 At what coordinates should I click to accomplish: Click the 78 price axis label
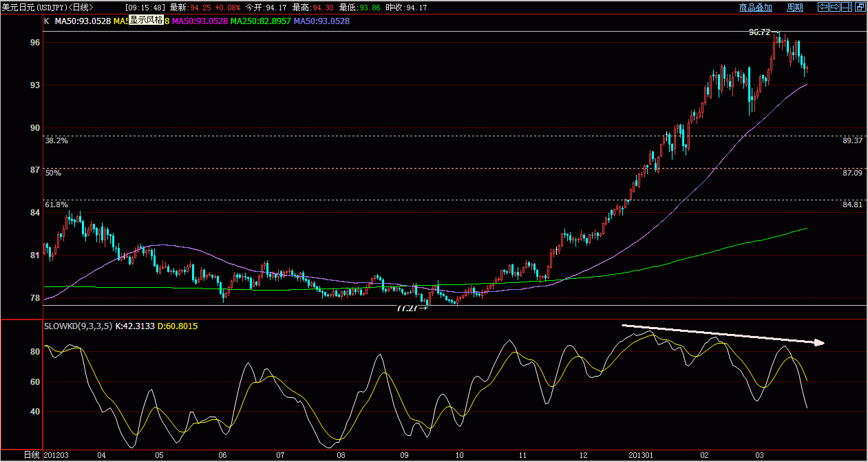pos(36,298)
